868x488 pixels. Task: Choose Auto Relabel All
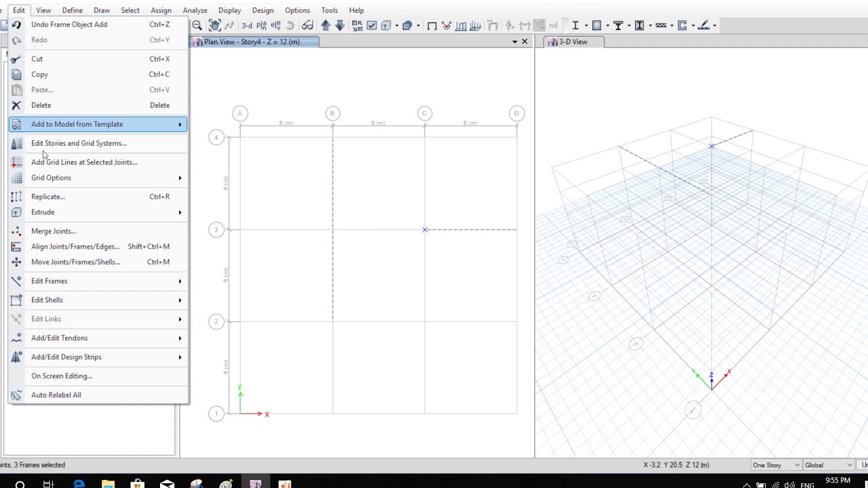(x=98, y=394)
